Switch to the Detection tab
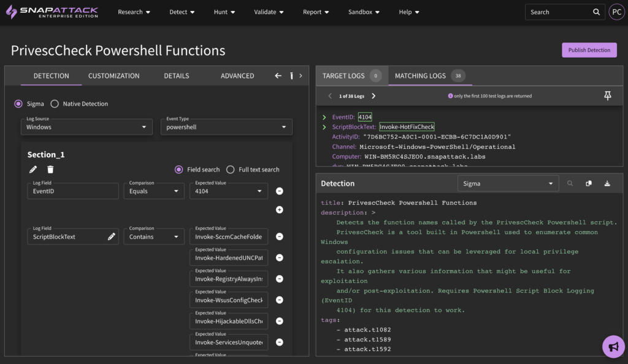Image resolution: width=628 pixels, height=364 pixels. [52, 75]
